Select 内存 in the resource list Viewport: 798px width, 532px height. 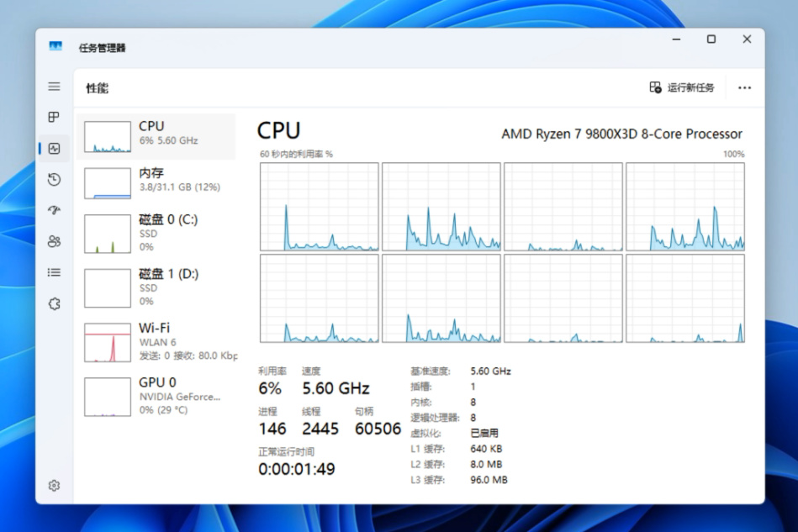(x=156, y=183)
